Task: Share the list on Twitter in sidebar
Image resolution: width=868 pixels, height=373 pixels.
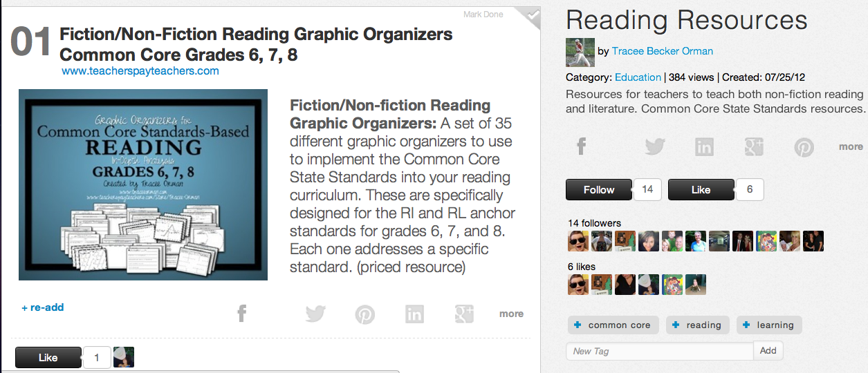Action: 654,146
